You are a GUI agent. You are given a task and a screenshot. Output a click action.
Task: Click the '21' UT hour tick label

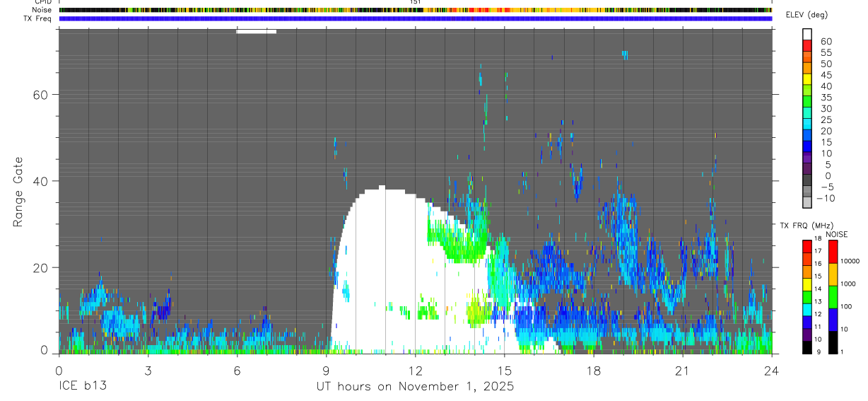point(683,370)
